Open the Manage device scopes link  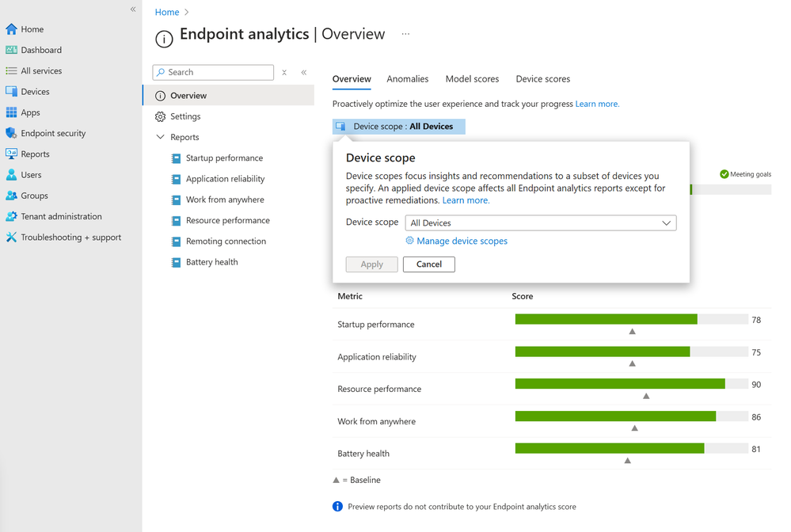462,241
